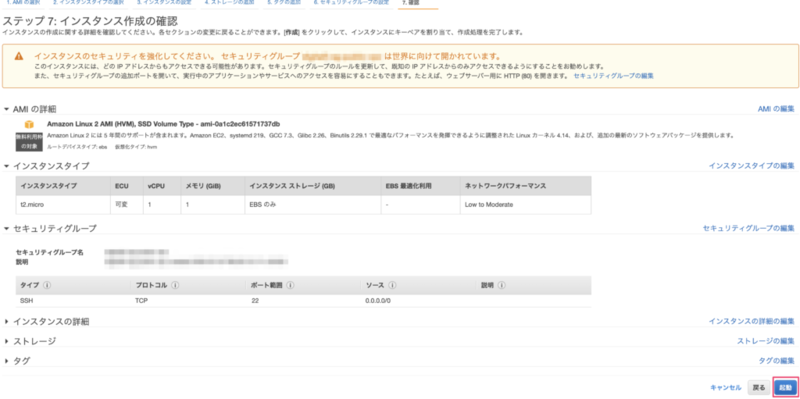
Task: Select step 7 確認 tab
Action: point(411,3)
